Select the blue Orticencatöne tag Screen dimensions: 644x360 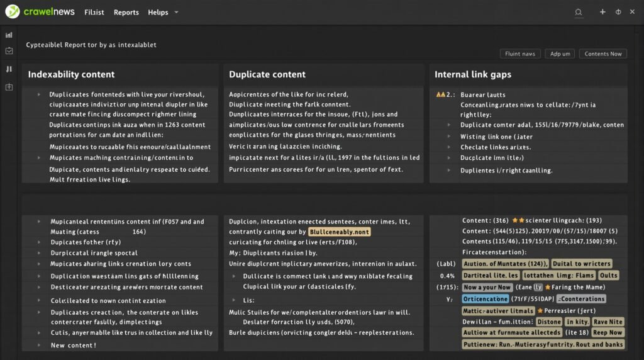point(485,299)
